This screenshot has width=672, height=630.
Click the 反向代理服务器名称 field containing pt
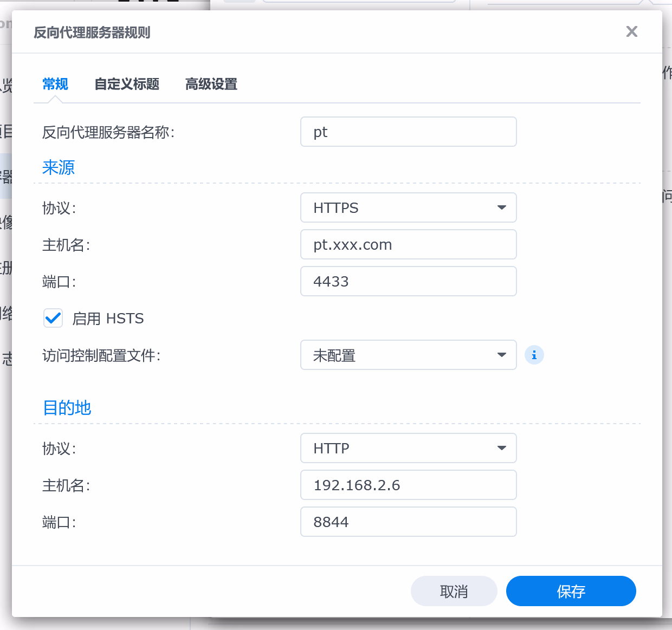coord(408,132)
